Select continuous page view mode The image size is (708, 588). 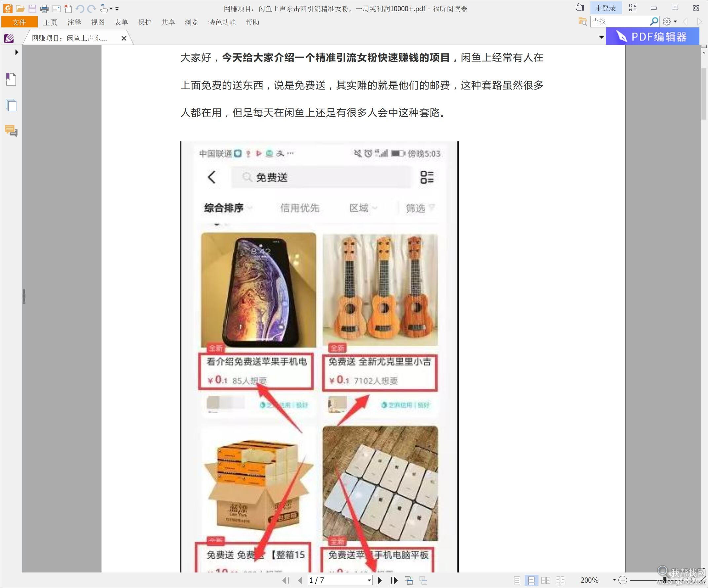[x=531, y=580]
